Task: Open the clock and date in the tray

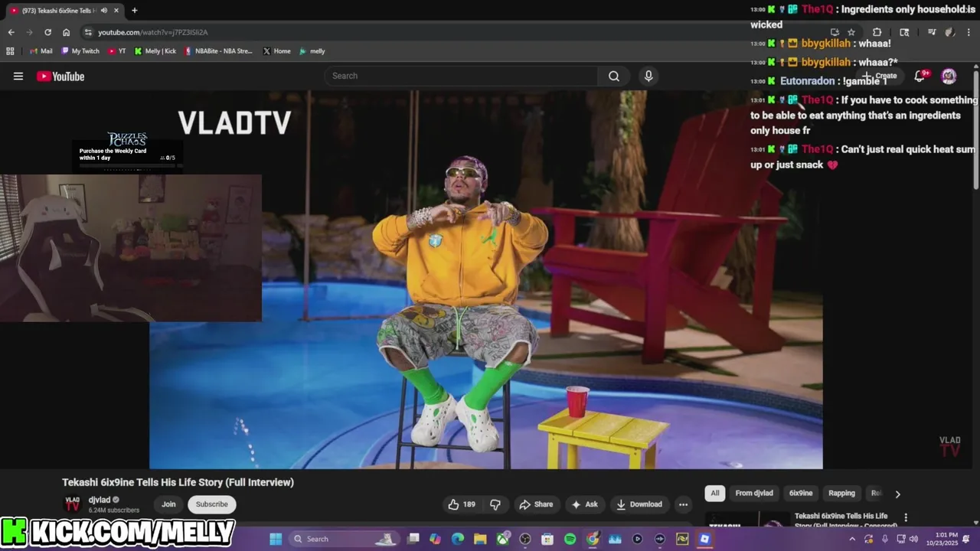Action: (942, 540)
